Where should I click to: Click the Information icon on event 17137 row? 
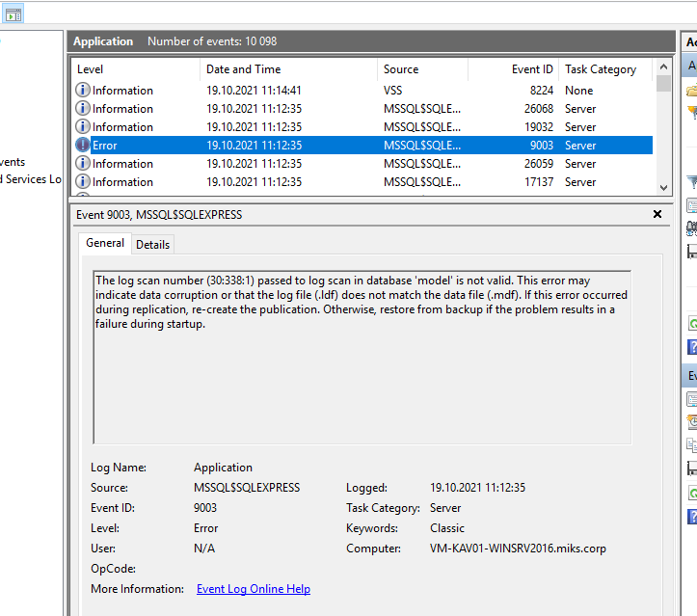83,182
